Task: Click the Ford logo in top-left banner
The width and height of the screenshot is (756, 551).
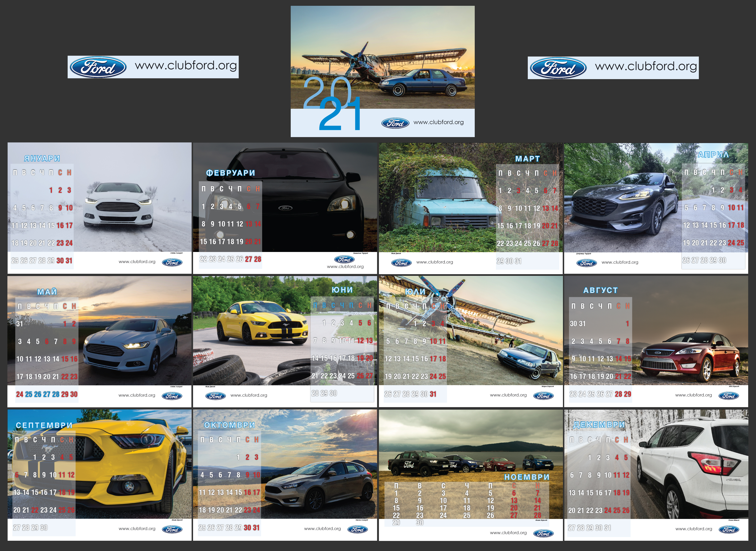Action: tap(98, 67)
